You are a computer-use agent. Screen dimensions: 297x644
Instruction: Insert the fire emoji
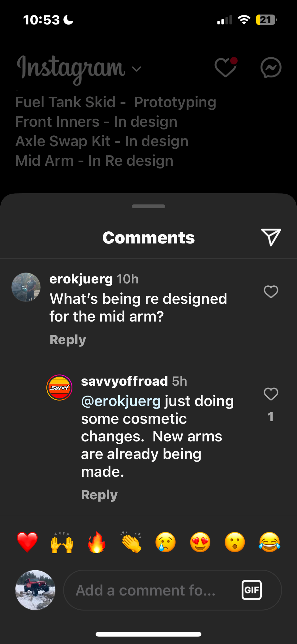(x=97, y=542)
